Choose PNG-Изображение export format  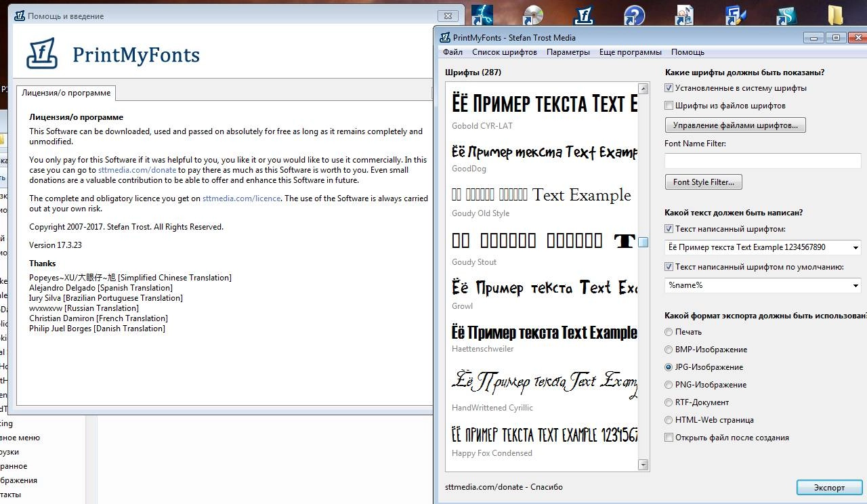pyautogui.click(x=669, y=385)
